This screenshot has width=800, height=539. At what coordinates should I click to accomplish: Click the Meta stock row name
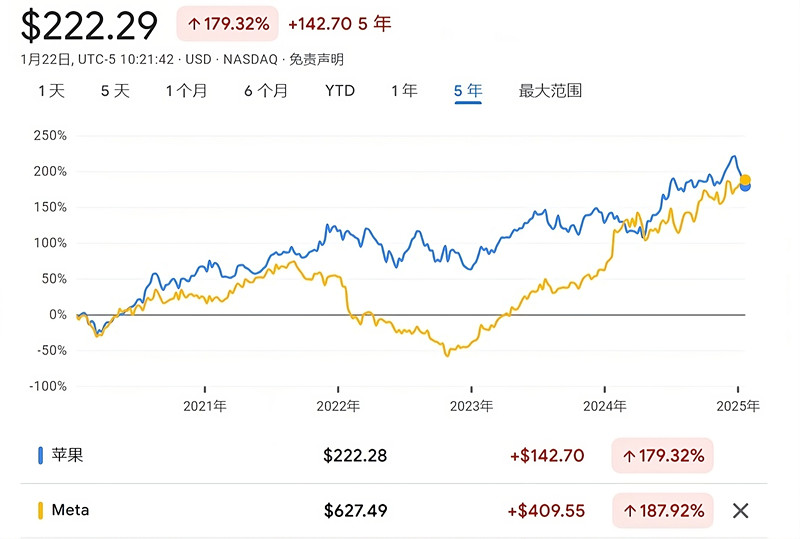click(70, 510)
